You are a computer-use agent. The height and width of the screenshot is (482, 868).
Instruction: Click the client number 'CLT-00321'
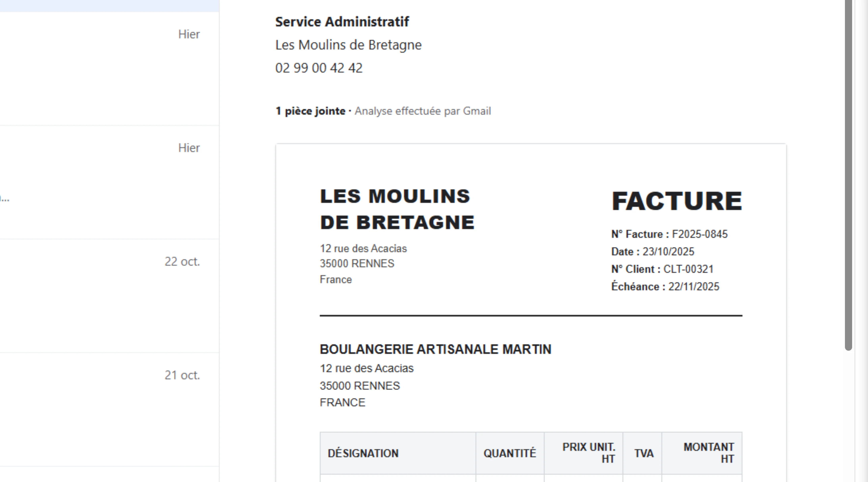coord(688,269)
